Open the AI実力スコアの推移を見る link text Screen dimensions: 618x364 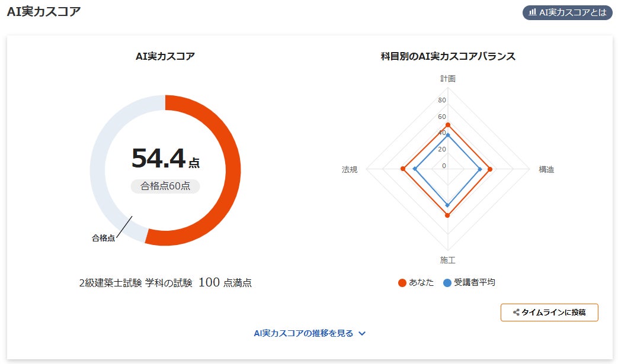point(303,333)
